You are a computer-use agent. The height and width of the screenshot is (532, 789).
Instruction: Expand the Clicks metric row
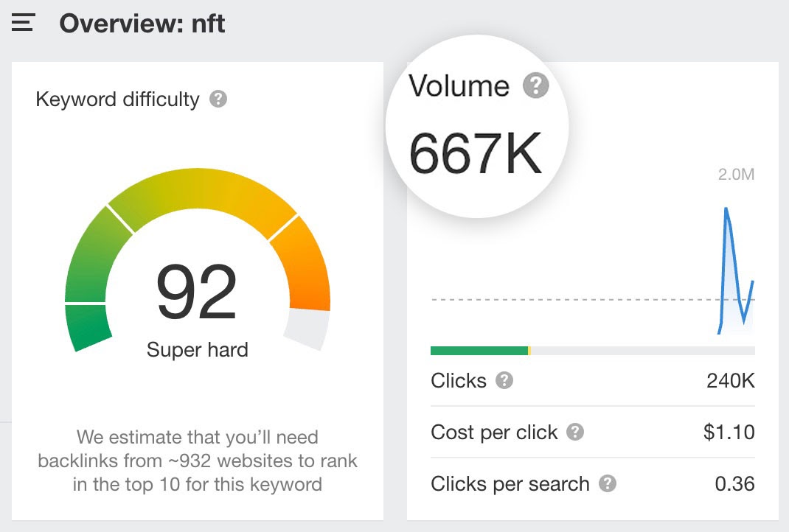(x=592, y=381)
